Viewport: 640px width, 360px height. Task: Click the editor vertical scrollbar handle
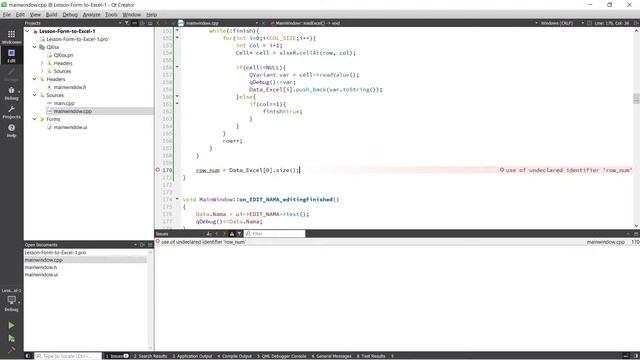click(636, 98)
